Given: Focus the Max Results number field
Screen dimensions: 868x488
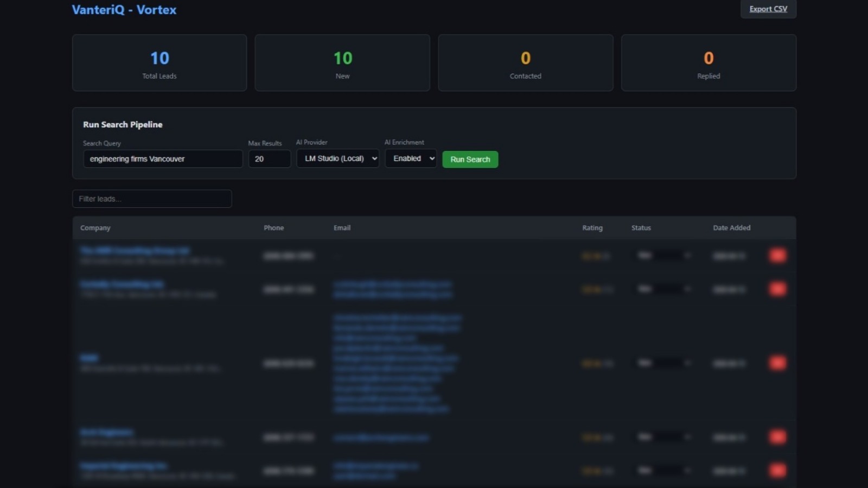Looking at the screenshot, I should click(x=269, y=159).
